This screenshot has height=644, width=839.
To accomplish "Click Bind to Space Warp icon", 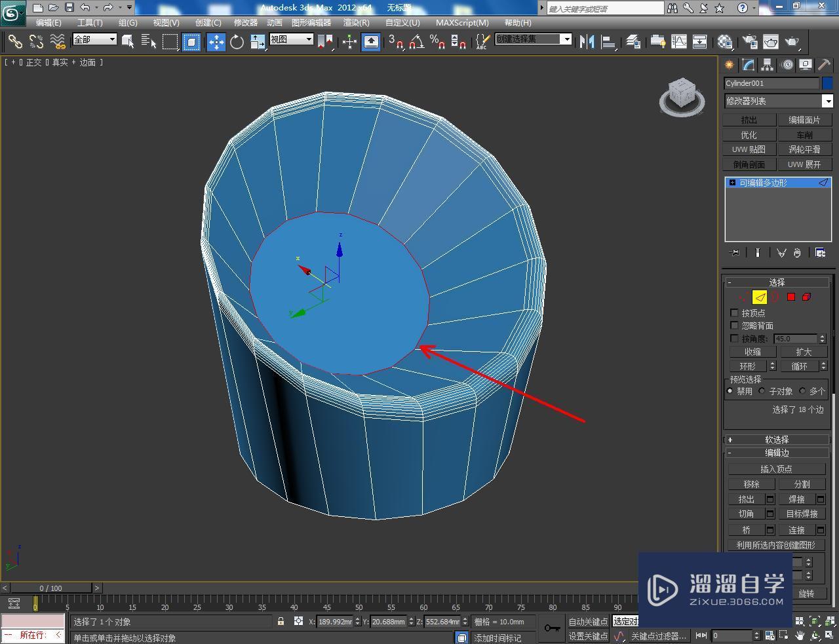I will coord(58,42).
